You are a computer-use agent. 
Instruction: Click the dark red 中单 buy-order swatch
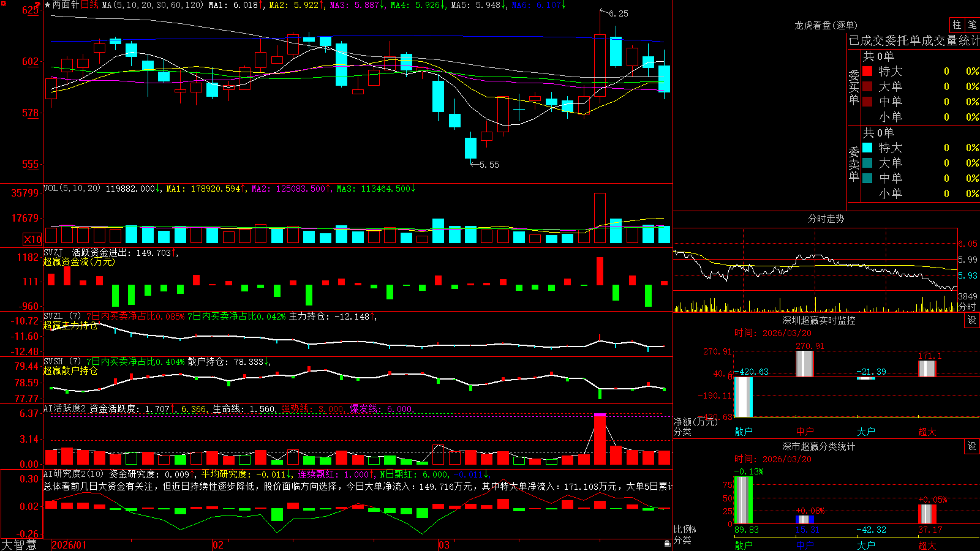(x=867, y=102)
